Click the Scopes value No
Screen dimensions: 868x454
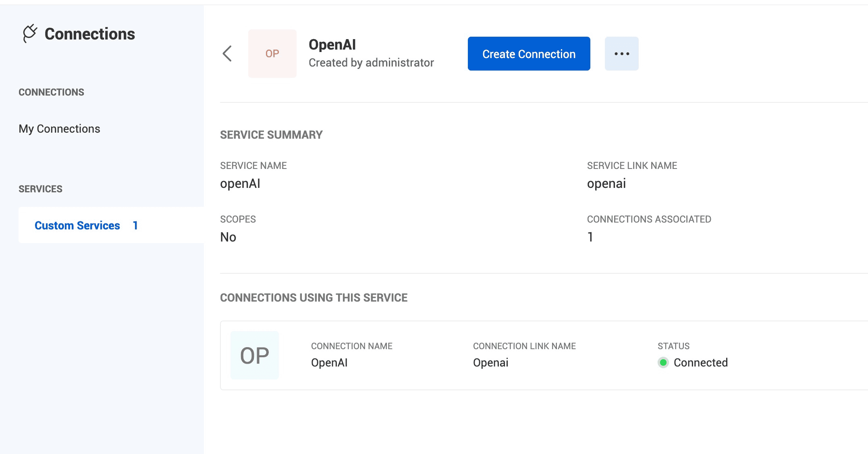(x=228, y=237)
